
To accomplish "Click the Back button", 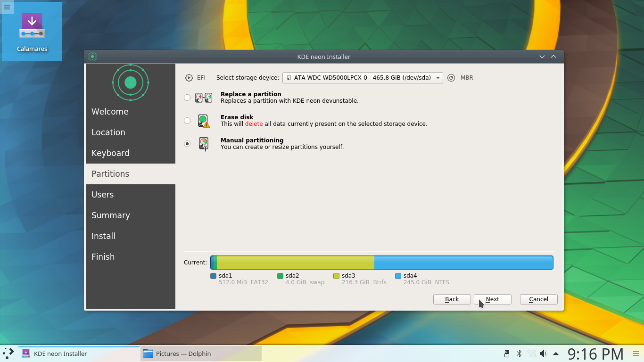I will point(452,299).
